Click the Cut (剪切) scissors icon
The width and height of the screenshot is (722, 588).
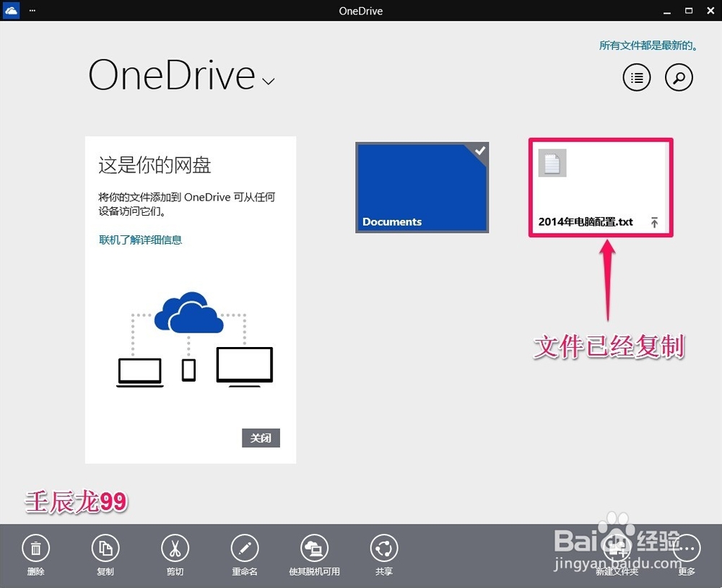pos(175,548)
